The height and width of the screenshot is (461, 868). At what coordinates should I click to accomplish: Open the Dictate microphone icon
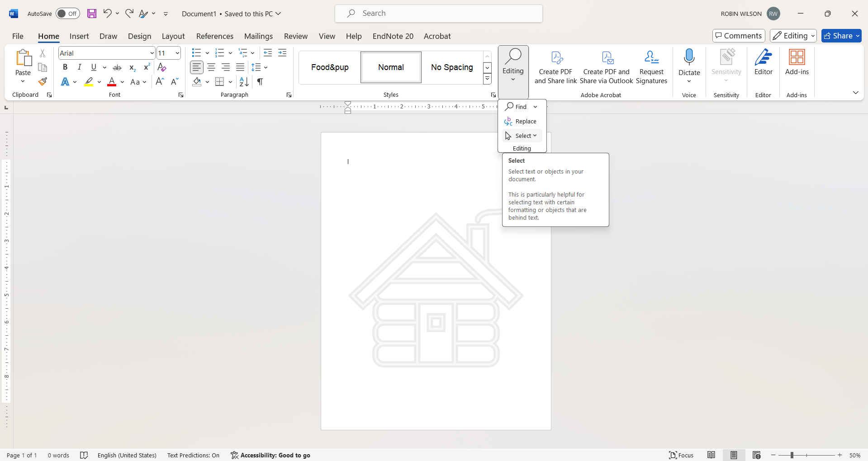(689, 57)
